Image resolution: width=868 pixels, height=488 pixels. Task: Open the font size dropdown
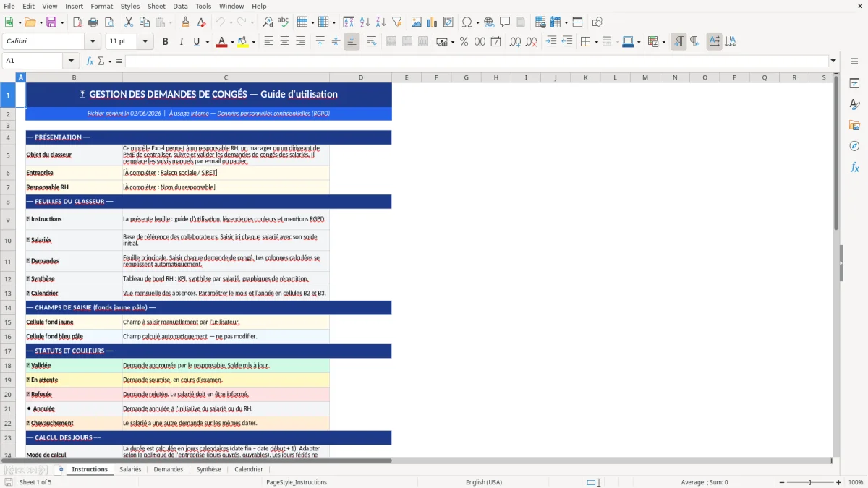(145, 42)
